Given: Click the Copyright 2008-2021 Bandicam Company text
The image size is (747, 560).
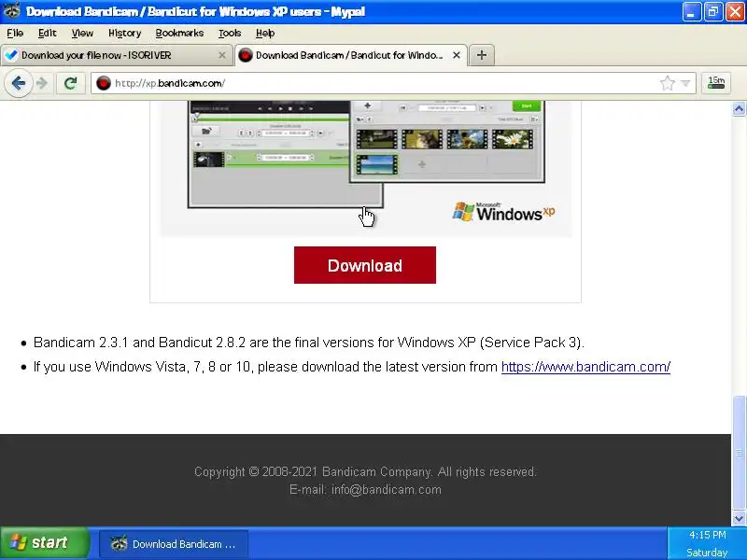Looking at the screenshot, I should coord(365,472).
